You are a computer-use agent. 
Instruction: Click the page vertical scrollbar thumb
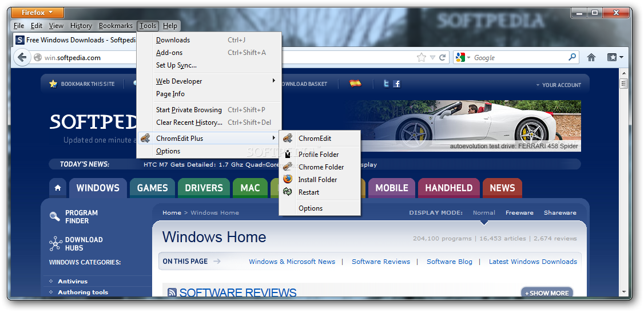tap(624, 84)
